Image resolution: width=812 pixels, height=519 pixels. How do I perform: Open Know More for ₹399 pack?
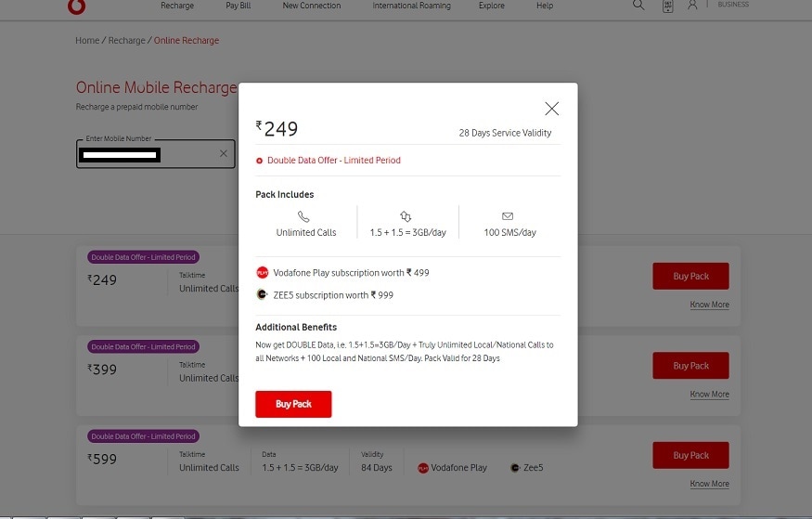click(x=710, y=395)
